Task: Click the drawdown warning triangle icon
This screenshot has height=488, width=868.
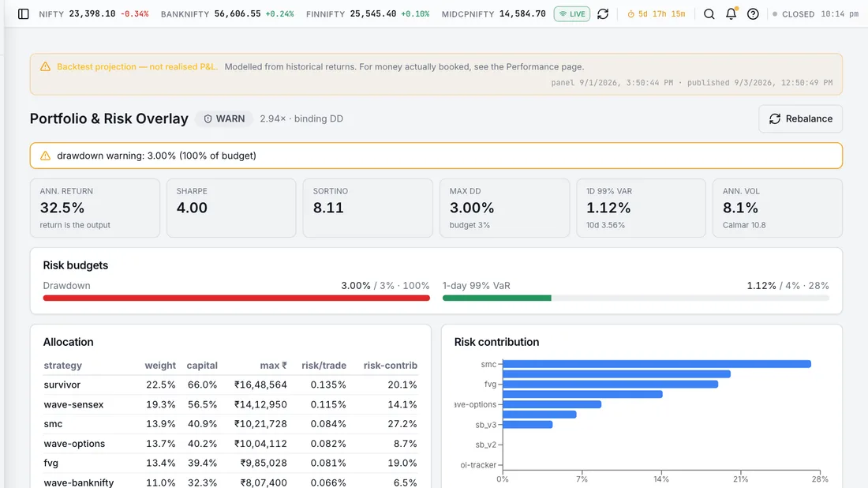Action: pyautogui.click(x=46, y=156)
